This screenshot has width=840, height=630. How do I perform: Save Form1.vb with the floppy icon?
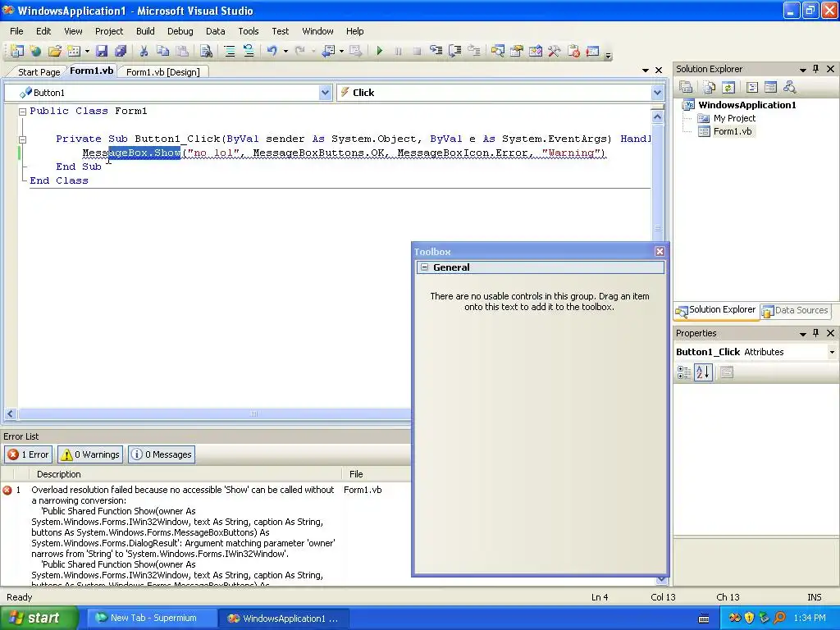[x=102, y=51]
